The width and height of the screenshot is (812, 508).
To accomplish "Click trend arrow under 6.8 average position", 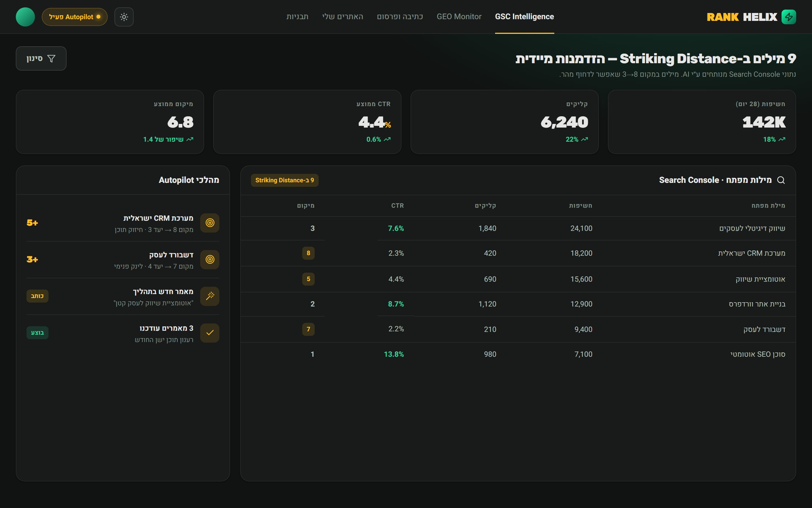I will [x=190, y=139].
